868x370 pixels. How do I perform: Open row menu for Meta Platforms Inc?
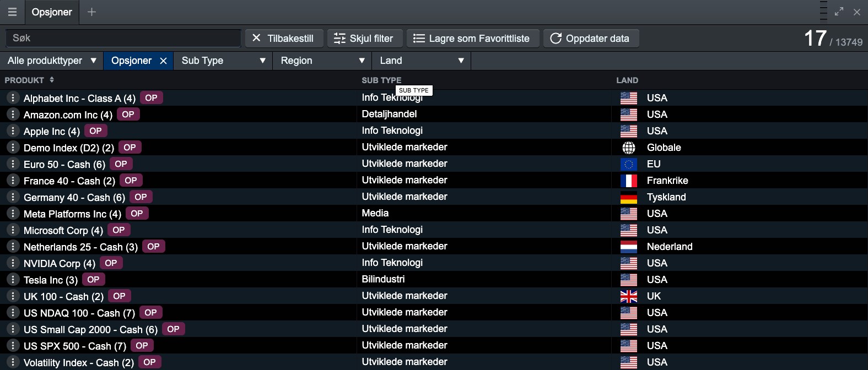pyautogui.click(x=13, y=214)
